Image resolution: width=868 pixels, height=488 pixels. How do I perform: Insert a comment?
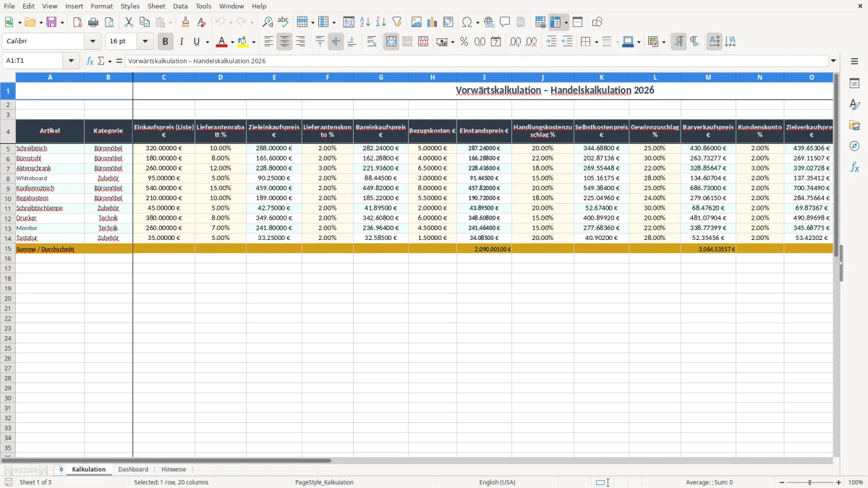tap(505, 22)
